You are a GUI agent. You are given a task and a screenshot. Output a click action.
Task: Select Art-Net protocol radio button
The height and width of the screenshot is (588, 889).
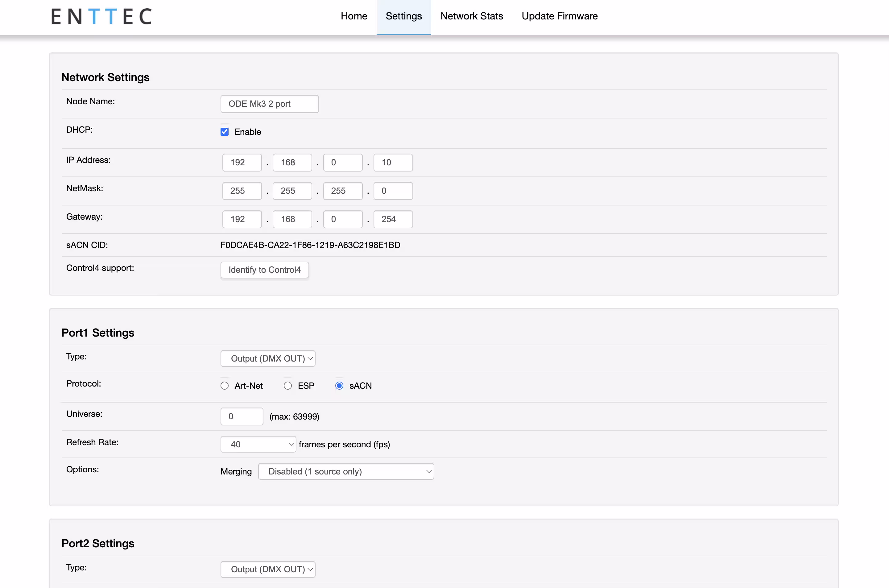coord(225,386)
